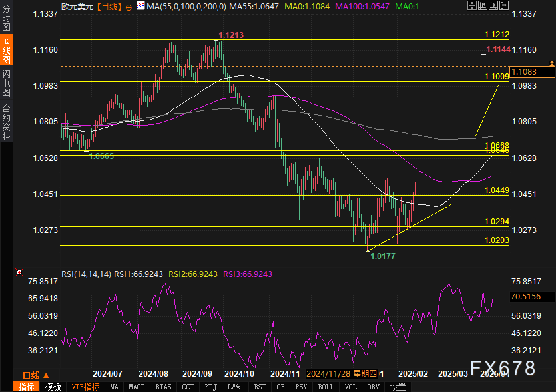Click the red sun icon above RSI
Image resolution: width=556 pixels, height=392 pixels.
pos(19,272)
